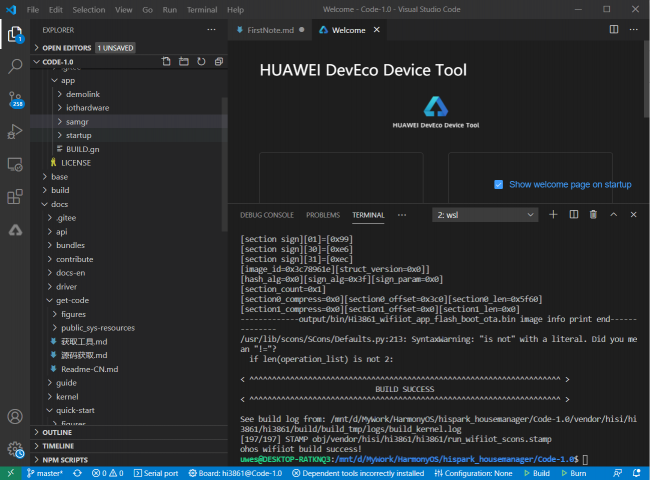
Task: Expand the iothardware folder
Action: point(60,108)
